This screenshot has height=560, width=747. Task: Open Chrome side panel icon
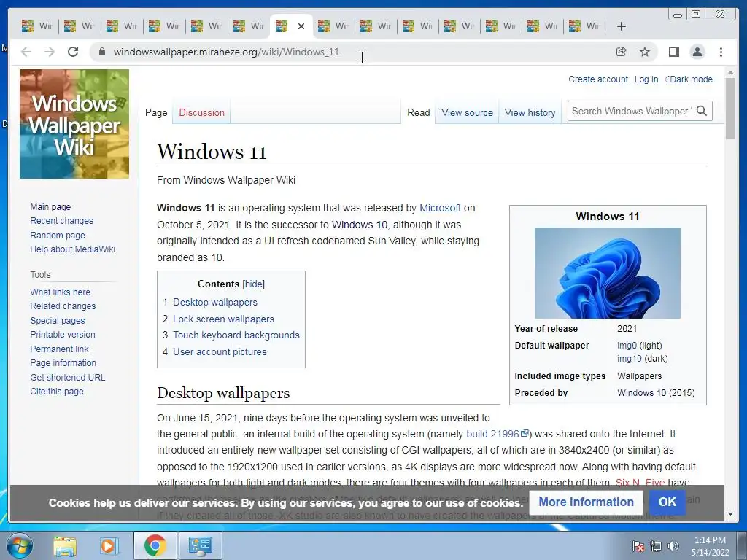[673, 52]
